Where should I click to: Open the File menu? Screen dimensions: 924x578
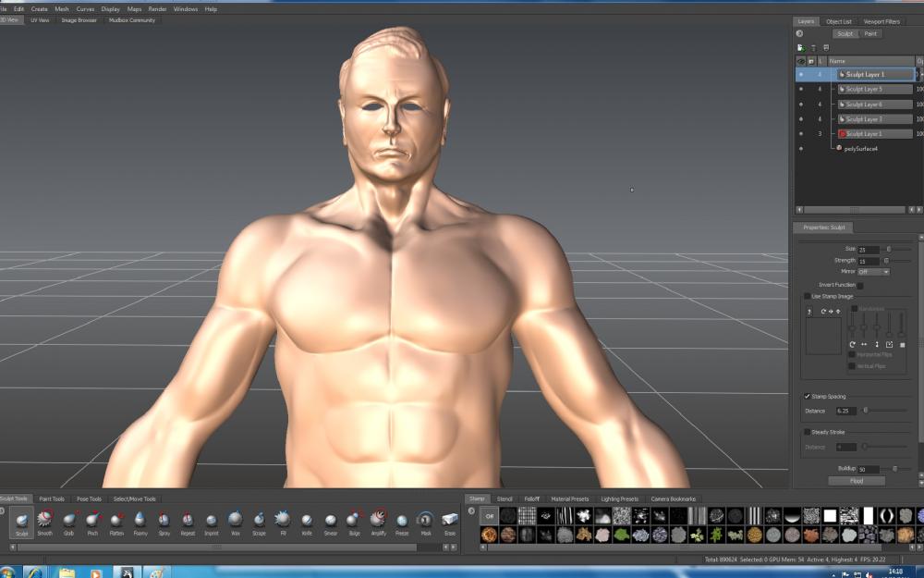pos(3,9)
